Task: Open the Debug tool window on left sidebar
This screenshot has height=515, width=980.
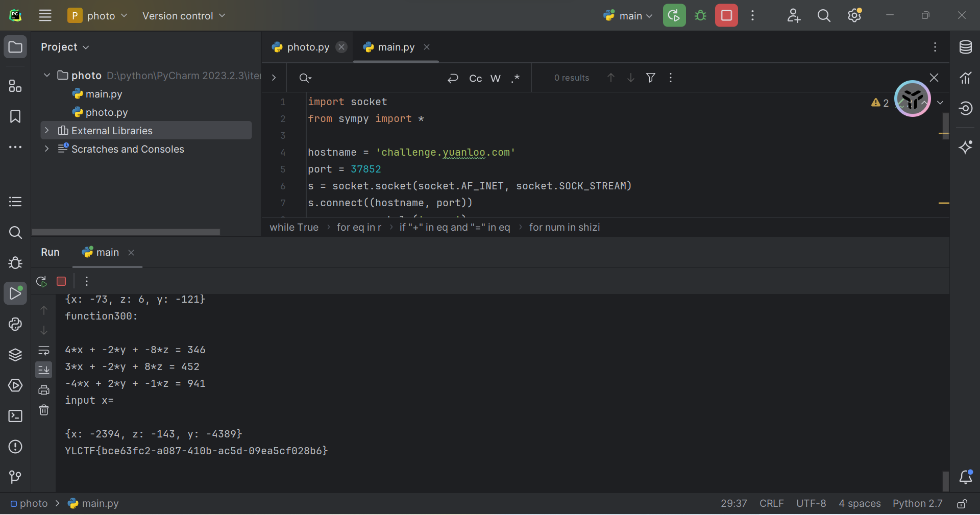Action: (x=15, y=263)
